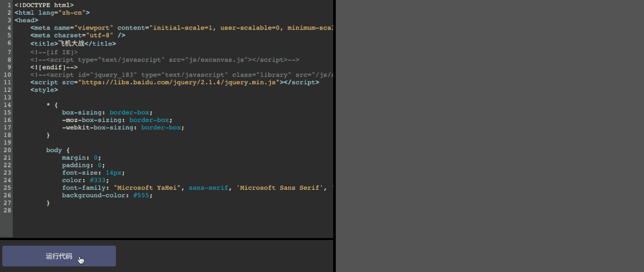Click the font-family Microsoft YaHei line
Image resolution: width=644 pixels, height=272 pixels.
tap(198, 188)
